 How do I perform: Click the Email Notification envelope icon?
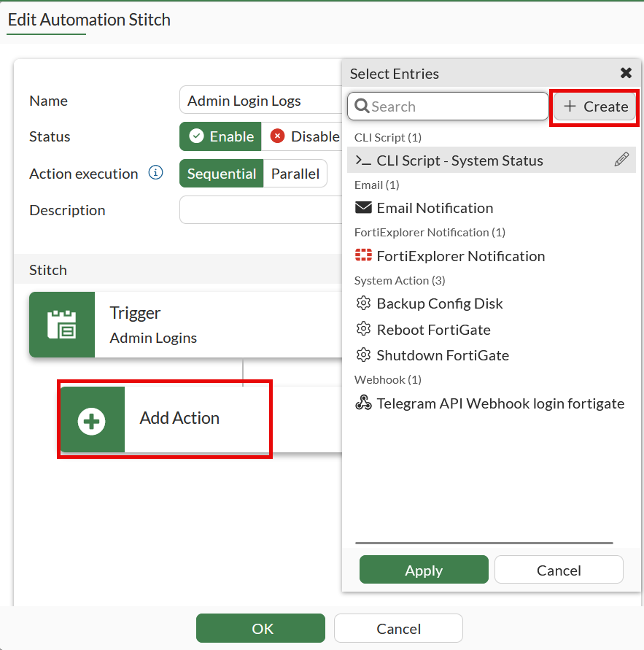363,208
